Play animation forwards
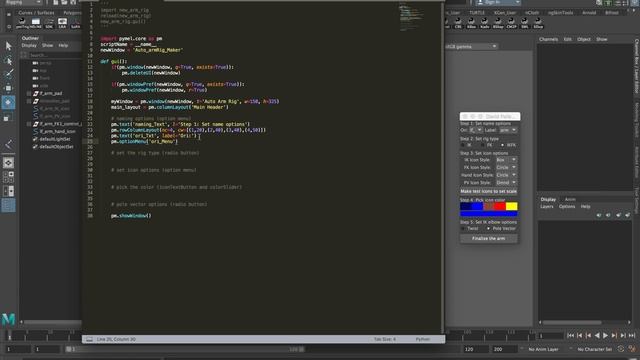This screenshot has width=640, height=360. [x=605, y=336]
